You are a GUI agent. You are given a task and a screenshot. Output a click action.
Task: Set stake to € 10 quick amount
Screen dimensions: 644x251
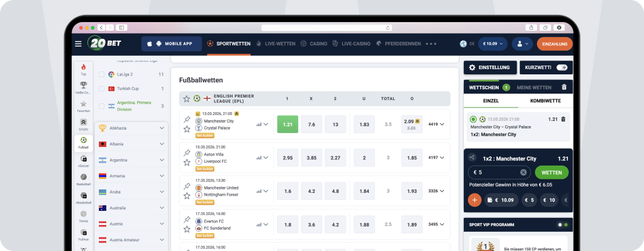tap(549, 200)
